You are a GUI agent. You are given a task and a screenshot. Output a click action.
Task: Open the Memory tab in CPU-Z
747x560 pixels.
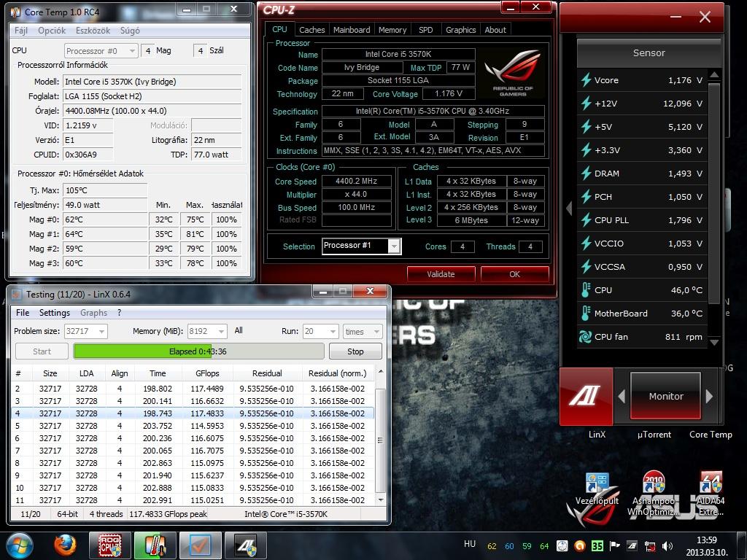pos(392,29)
